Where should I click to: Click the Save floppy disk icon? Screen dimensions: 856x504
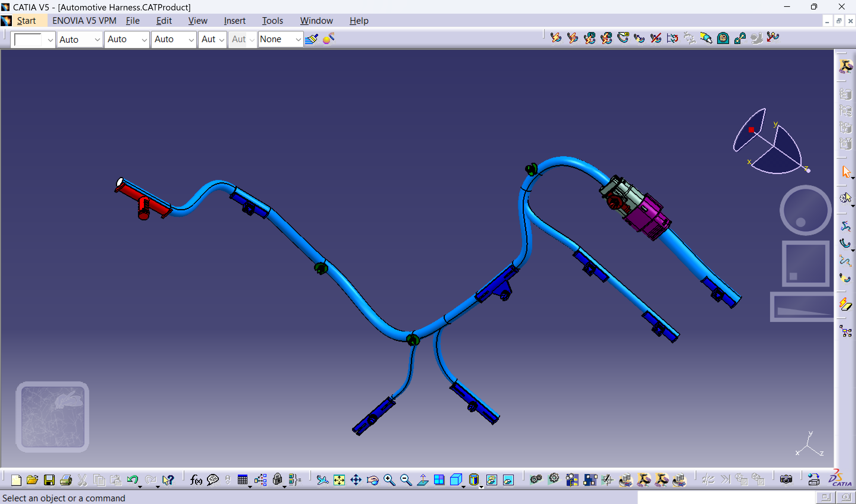(49, 480)
